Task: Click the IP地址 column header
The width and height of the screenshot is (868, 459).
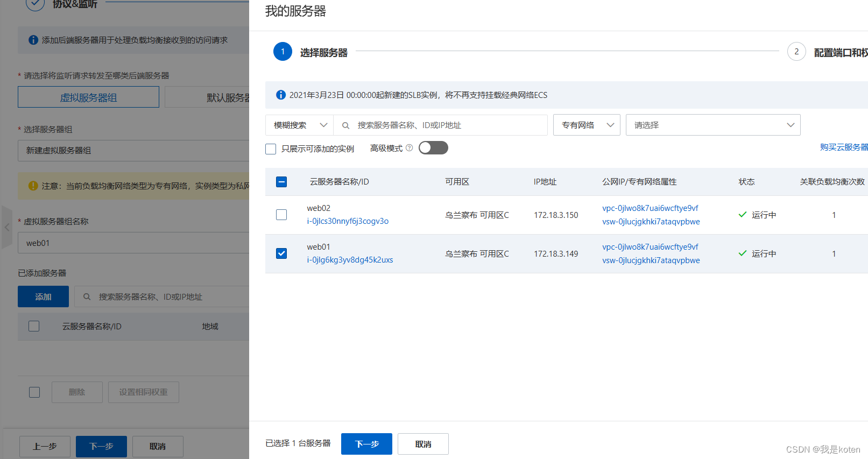Action: [545, 182]
